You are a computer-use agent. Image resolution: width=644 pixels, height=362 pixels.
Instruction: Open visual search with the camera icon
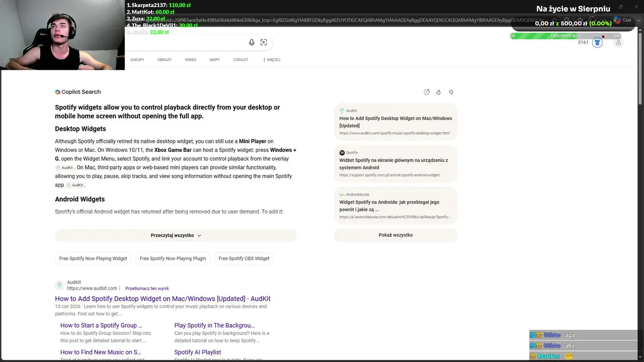tap(264, 42)
